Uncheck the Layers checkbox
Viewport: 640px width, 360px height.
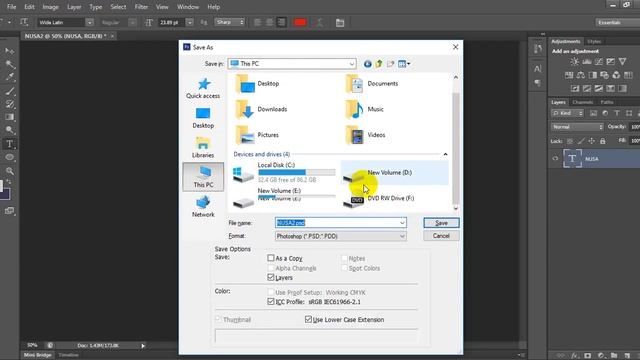pyautogui.click(x=271, y=277)
